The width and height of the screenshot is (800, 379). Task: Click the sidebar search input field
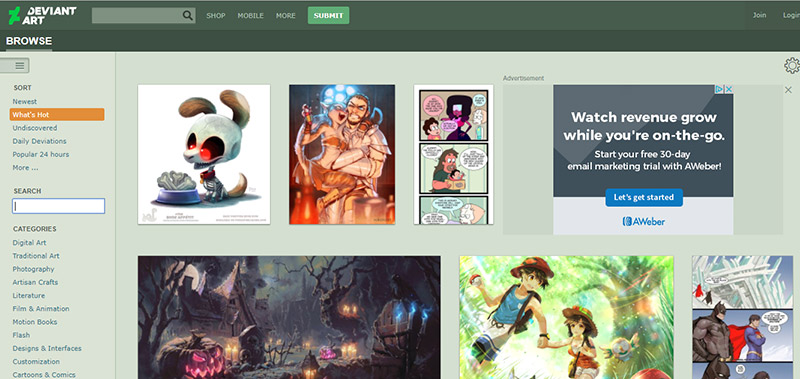click(x=59, y=206)
